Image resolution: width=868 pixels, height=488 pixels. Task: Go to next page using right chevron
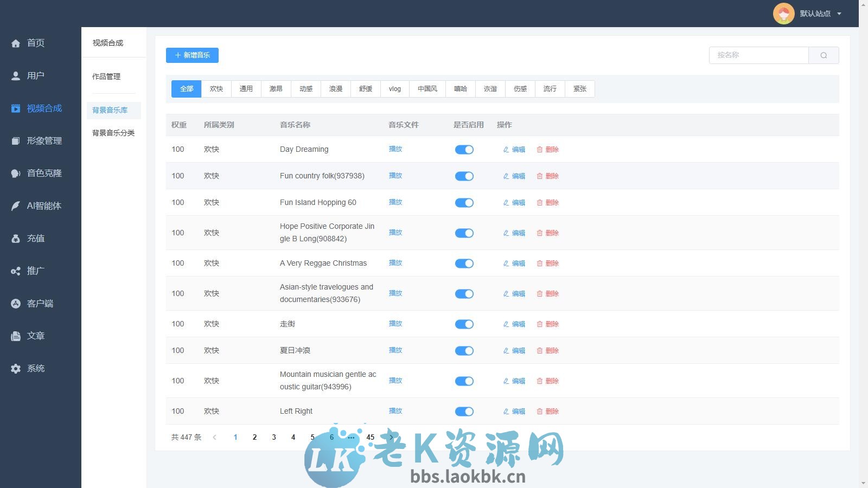(391, 437)
